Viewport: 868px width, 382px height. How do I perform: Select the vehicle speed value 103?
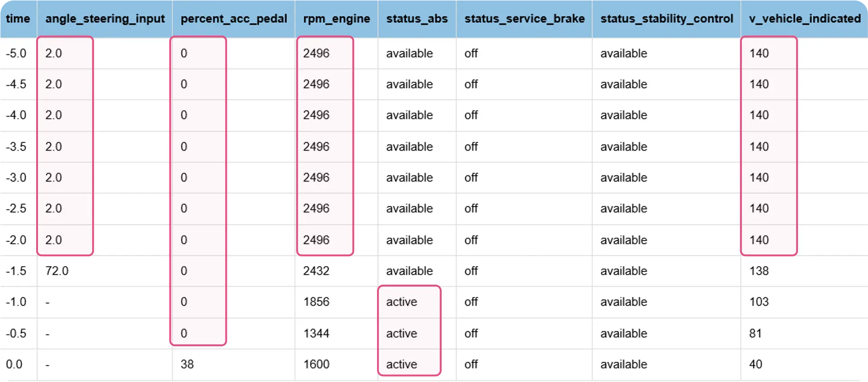[759, 301]
